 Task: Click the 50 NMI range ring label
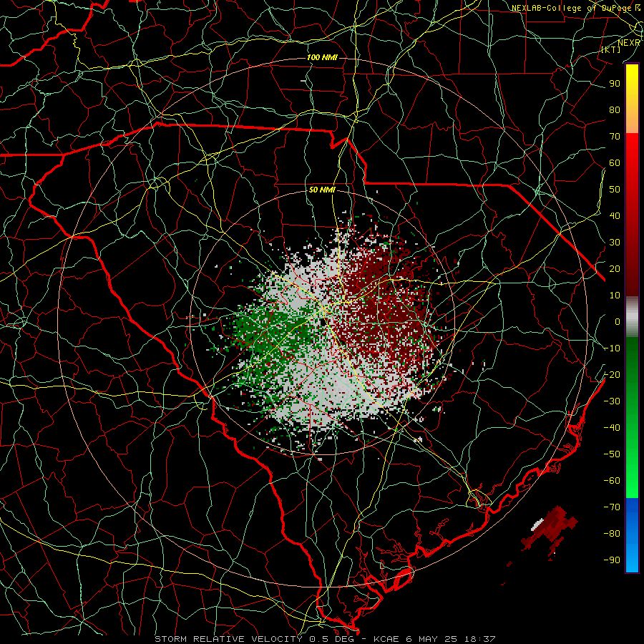[x=322, y=190]
